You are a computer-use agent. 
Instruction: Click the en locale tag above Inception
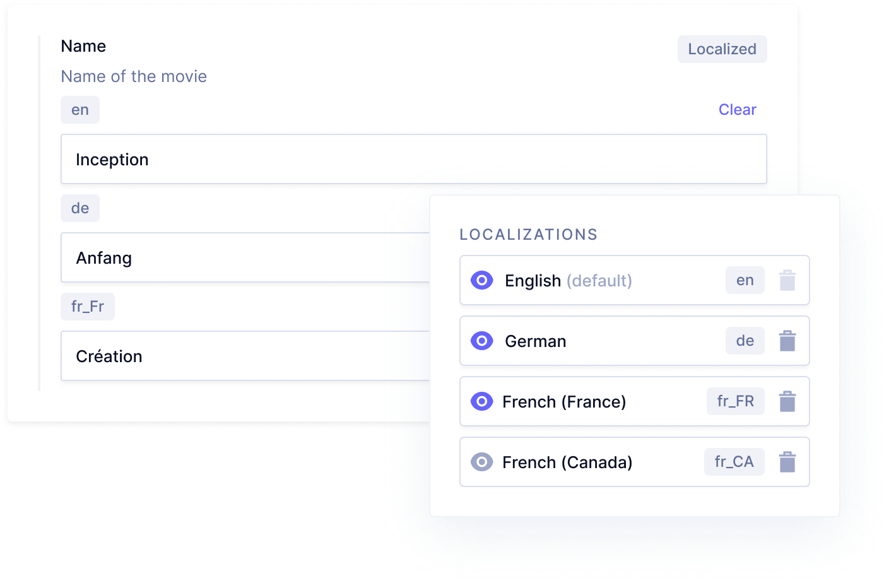[x=80, y=110]
